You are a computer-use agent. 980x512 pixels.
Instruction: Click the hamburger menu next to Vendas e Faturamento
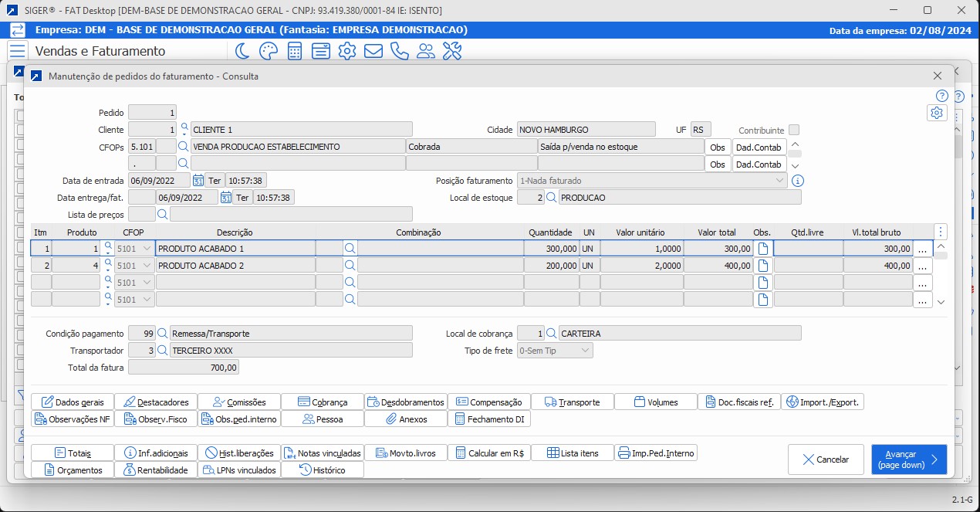tap(17, 51)
